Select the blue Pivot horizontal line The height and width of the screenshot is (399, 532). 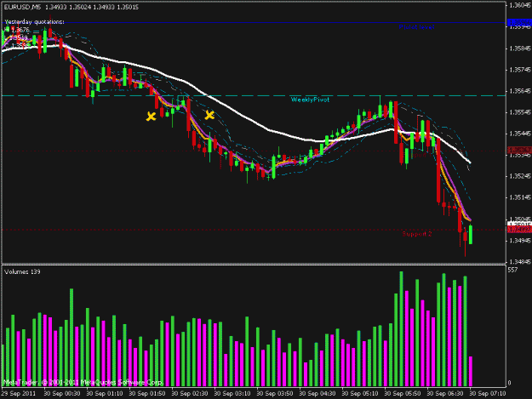(254, 23)
